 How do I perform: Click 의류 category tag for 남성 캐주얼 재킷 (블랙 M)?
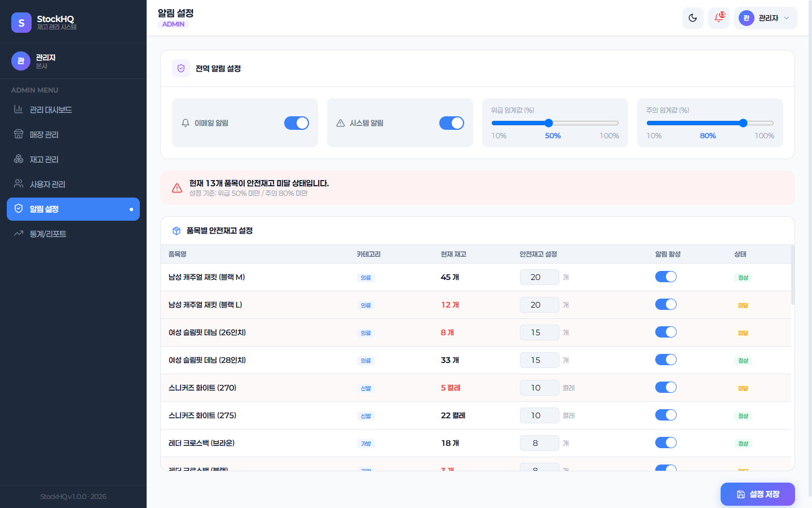click(x=366, y=278)
